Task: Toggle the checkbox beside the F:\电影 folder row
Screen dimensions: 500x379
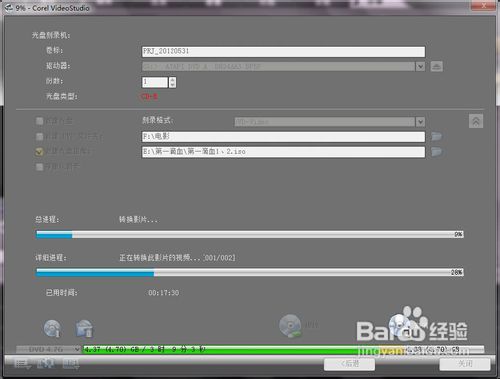Action: [x=39, y=136]
